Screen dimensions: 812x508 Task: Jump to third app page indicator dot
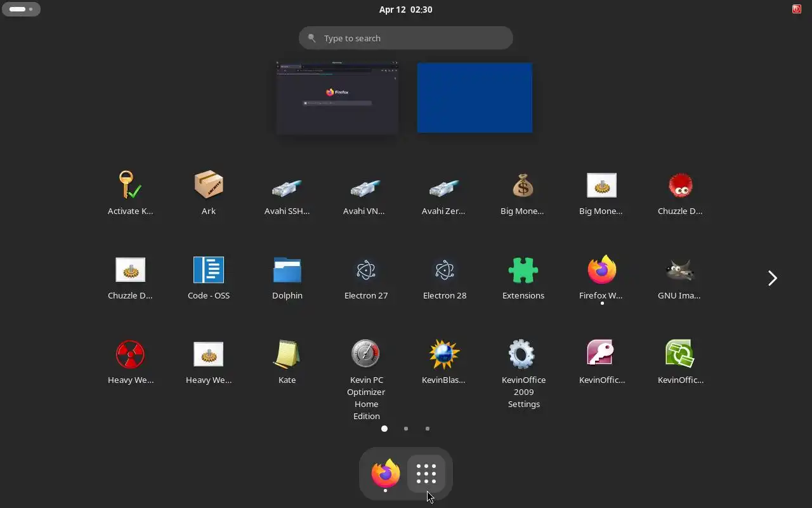428,429
